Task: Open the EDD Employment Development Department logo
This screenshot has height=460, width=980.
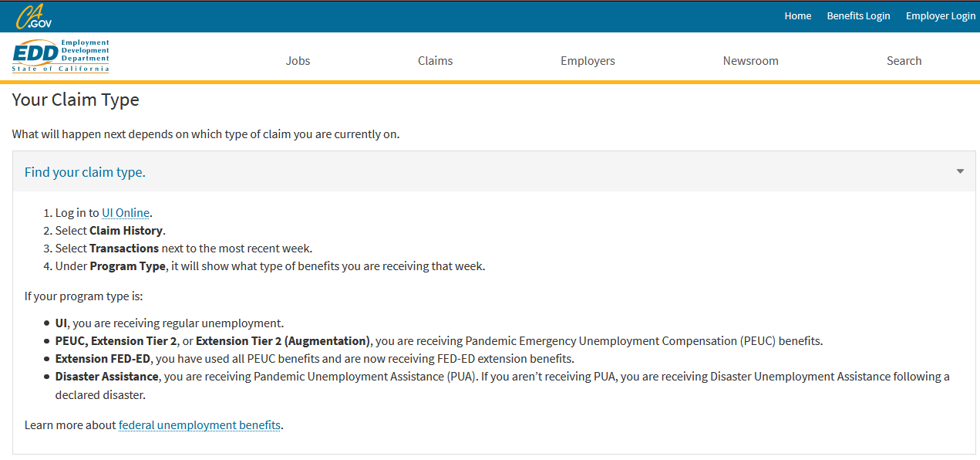Action: [x=60, y=56]
